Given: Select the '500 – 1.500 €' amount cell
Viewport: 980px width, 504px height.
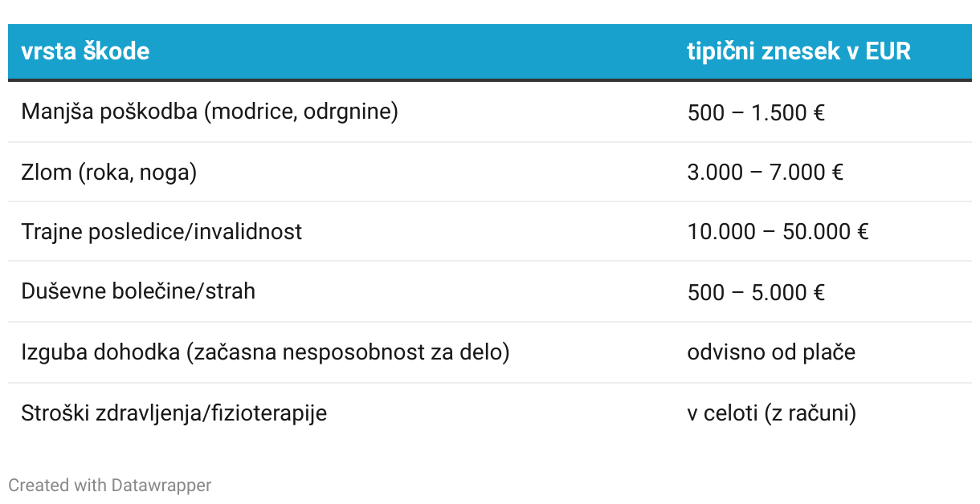Looking at the screenshot, I should [x=756, y=112].
